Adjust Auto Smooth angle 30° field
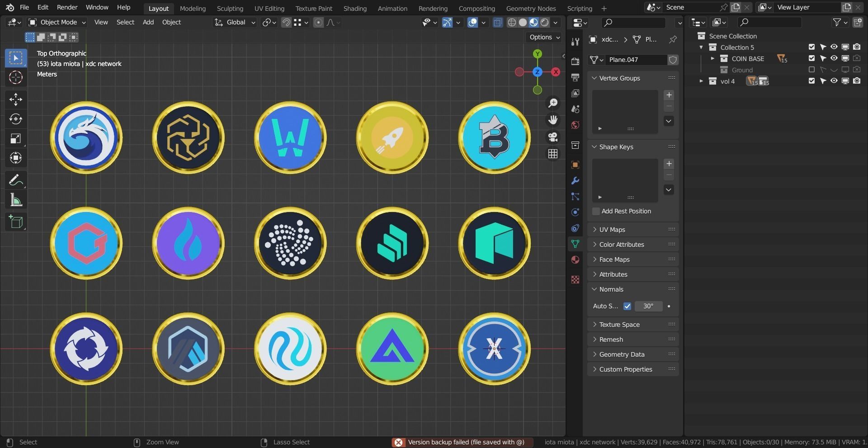Viewport: 868px width, 448px height. tap(648, 306)
